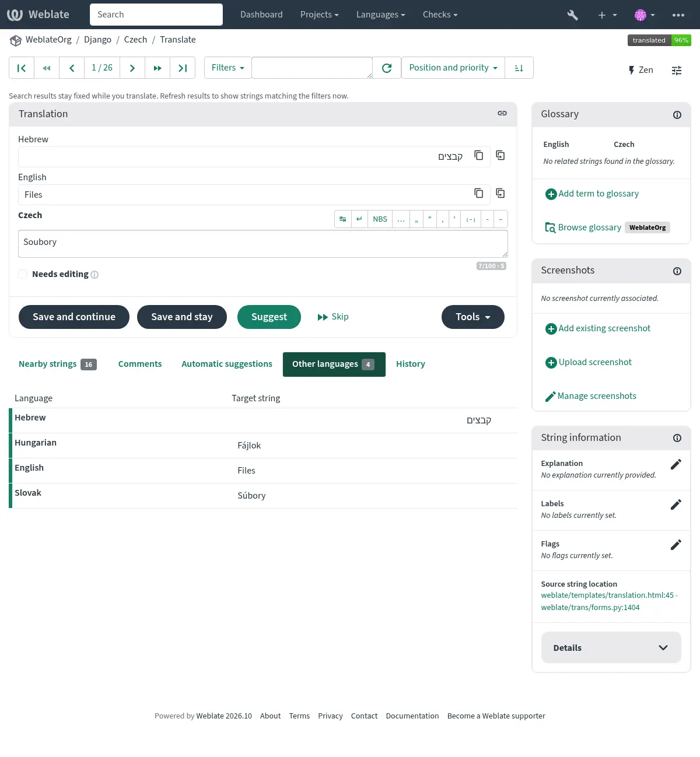Open the Position and priority sort dropdown
The width and height of the screenshot is (700, 757).
coord(453,68)
